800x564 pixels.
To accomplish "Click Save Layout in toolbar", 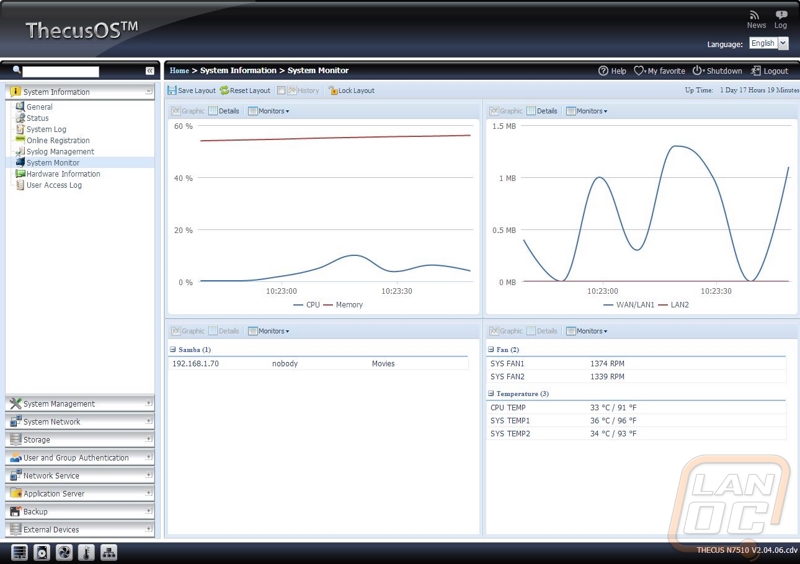I will click(x=191, y=91).
